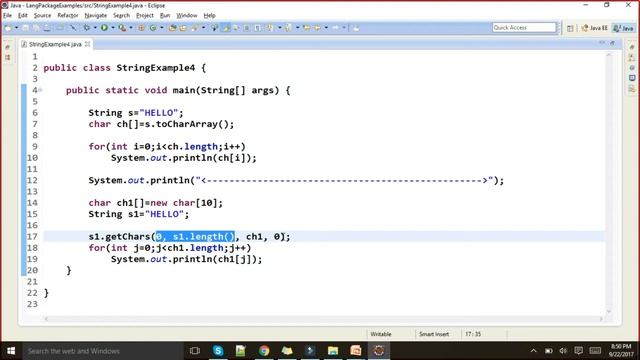
Task: Click the Open Perspective icon
Action: tap(570, 28)
